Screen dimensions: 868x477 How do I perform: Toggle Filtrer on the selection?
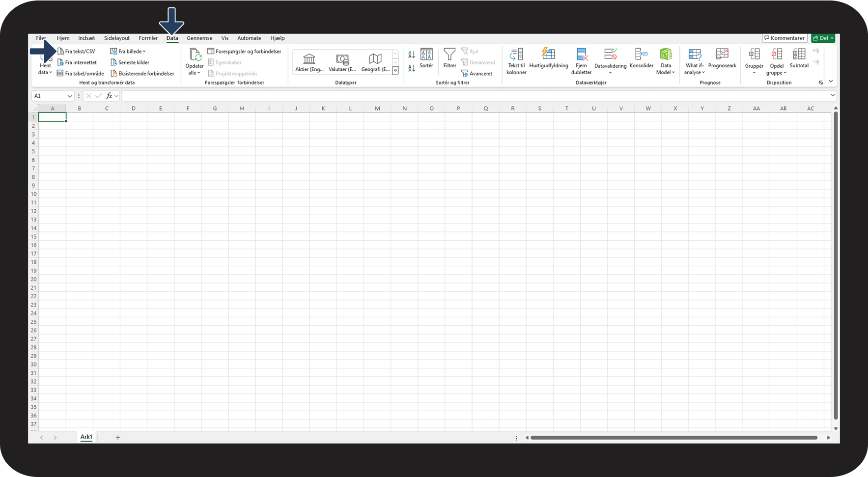(x=449, y=58)
